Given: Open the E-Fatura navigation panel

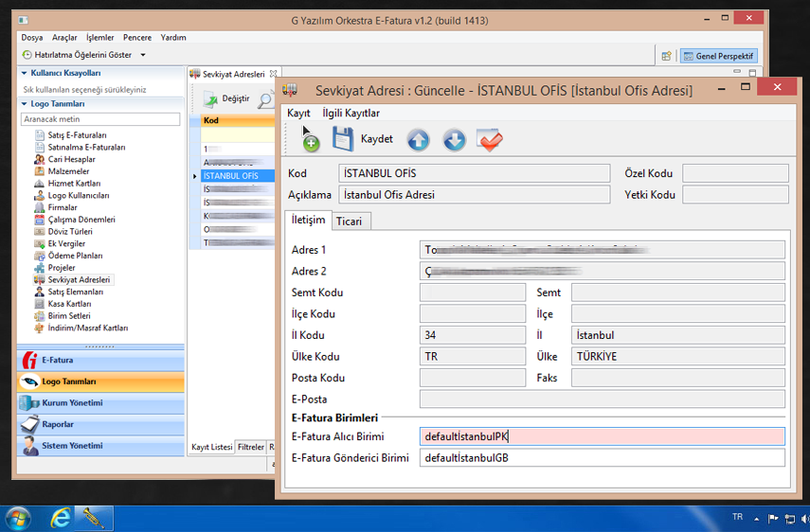Looking at the screenshot, I should click(100, 360).
